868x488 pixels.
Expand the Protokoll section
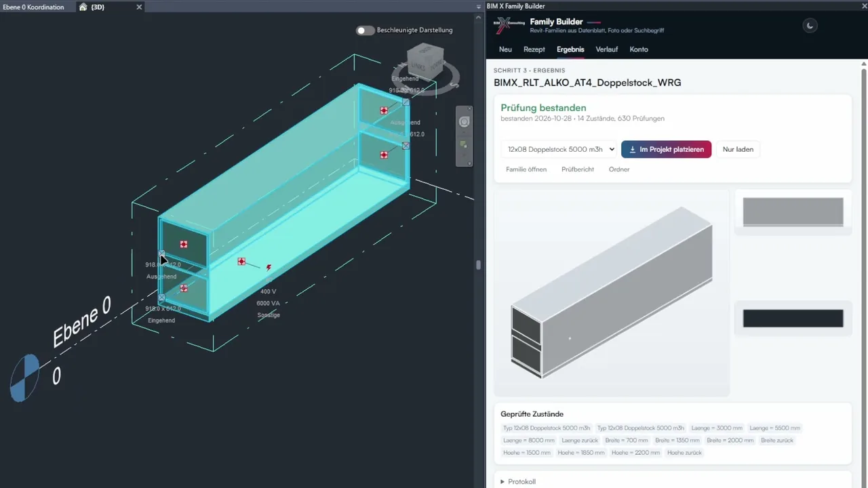point(518,481)
